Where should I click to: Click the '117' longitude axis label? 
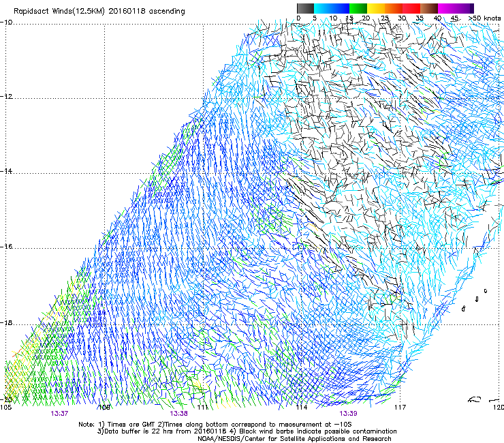(x=400, y=408)
